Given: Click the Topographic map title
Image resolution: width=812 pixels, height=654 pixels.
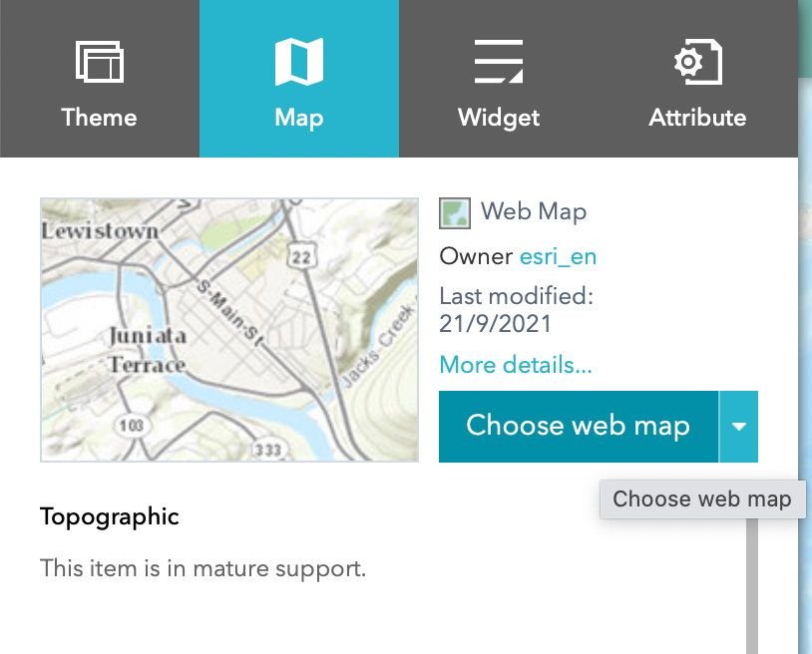Looking at the screenshot, I should point(110,516).
